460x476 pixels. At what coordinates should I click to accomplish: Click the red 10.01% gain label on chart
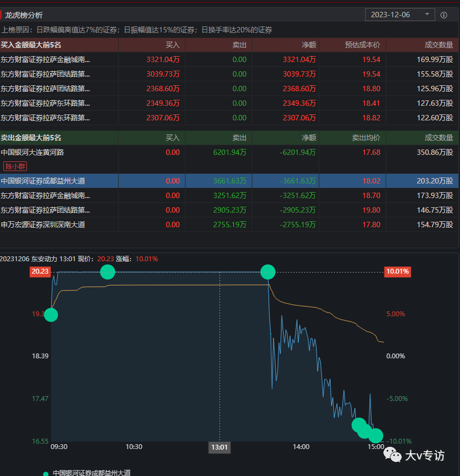click(x=397, y=271)
